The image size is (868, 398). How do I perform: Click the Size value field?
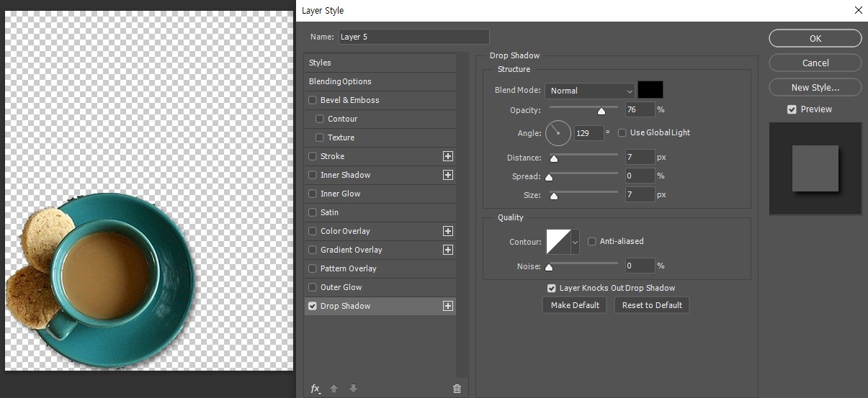tap(640, 194)
